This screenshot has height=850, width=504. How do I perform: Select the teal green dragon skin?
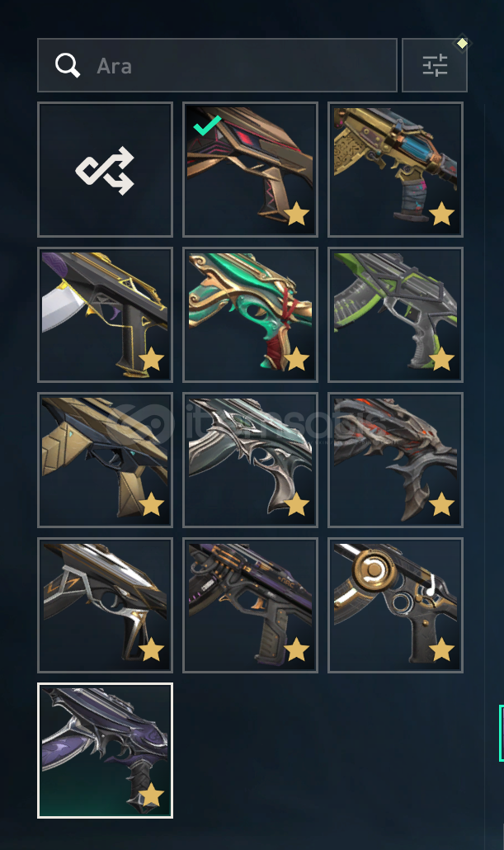pyautogui.click(x=251, y=315)
